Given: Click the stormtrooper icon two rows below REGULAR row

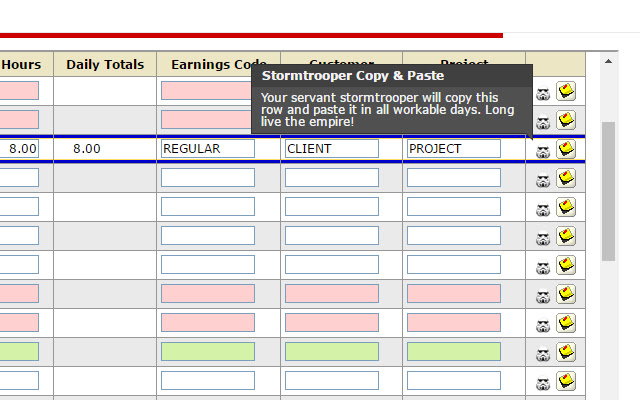Looking at the screenshot, I should [543, 210].
